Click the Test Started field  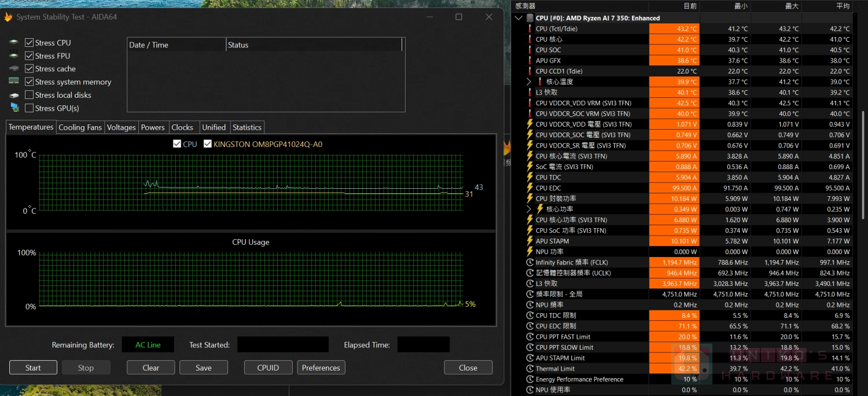click(x=283, y=344)
